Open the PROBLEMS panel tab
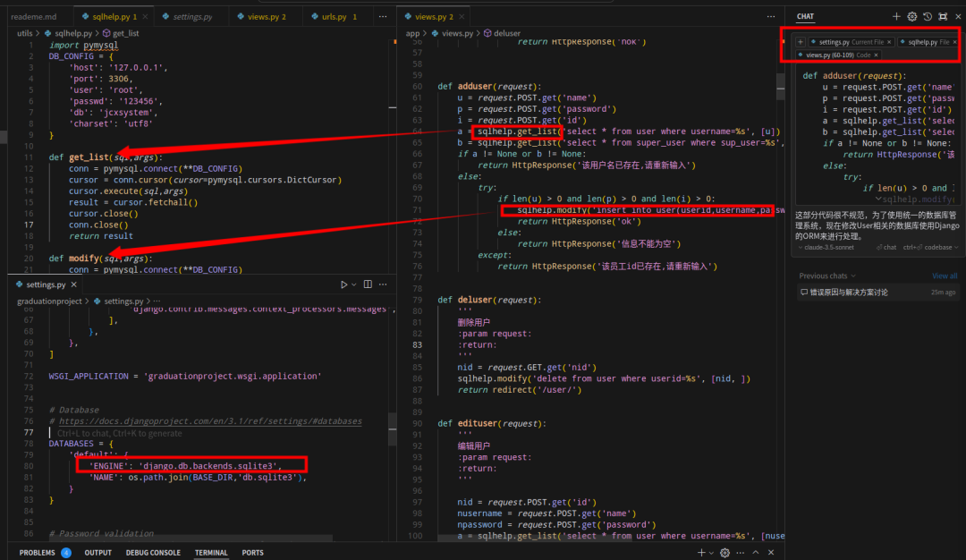The height and width of the screenshot is (560, 966). [45, 553]
